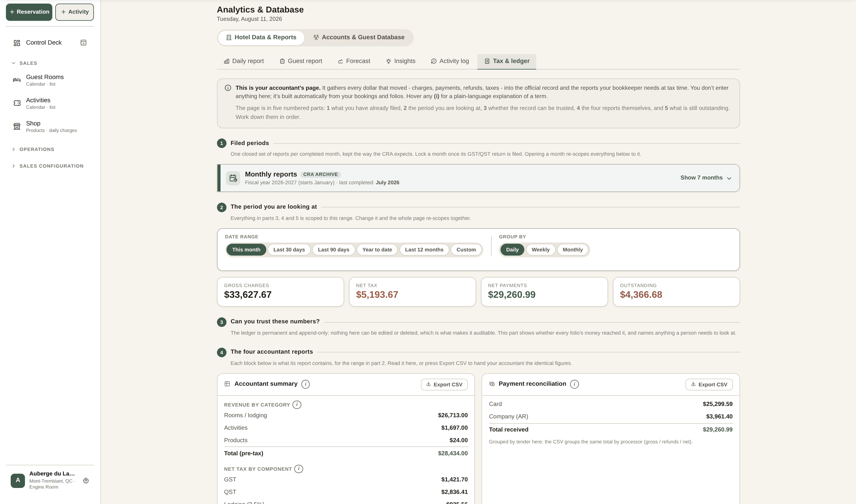Click Total (pre-tax) value $28,434.00
Screen dimensions: 856x504
[x=452, y=453]
